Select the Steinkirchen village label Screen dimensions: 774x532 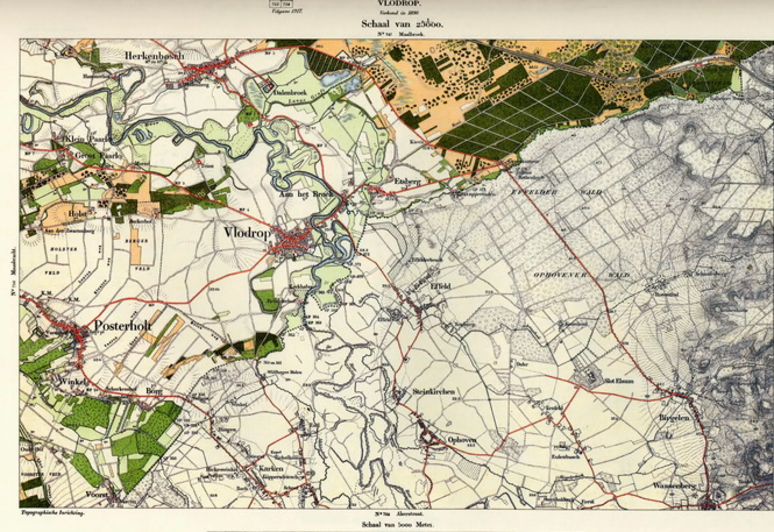point(434,392)
